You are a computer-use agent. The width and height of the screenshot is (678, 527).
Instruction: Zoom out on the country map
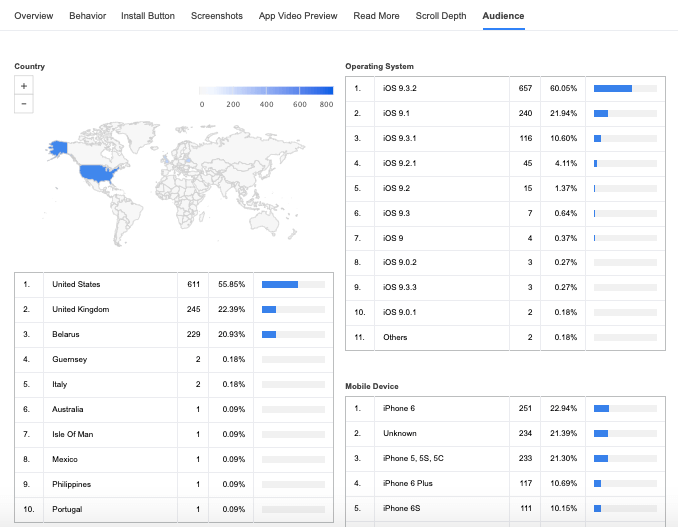pos(24,104)
